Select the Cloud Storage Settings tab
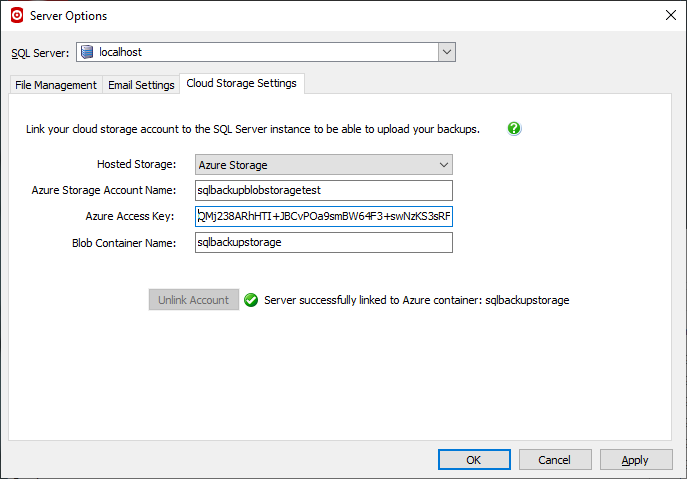This screenshot has width=687, height=479. tap(242, 84)
